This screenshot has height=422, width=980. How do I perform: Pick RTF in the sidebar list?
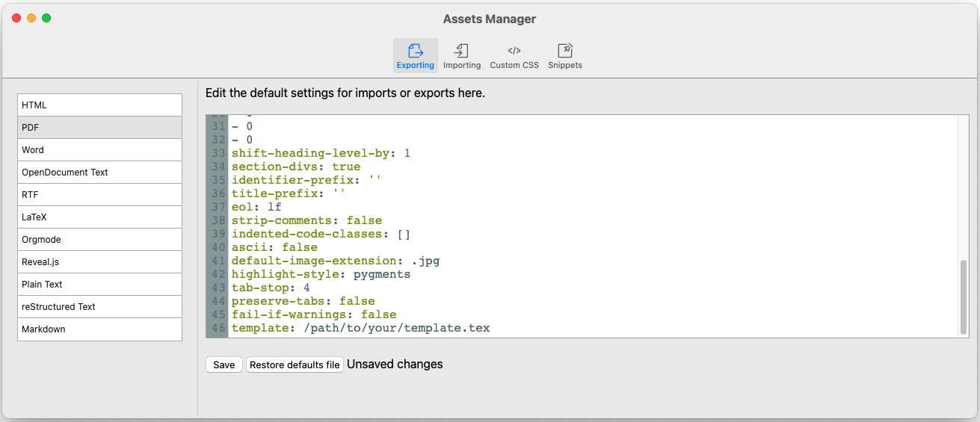99,195
